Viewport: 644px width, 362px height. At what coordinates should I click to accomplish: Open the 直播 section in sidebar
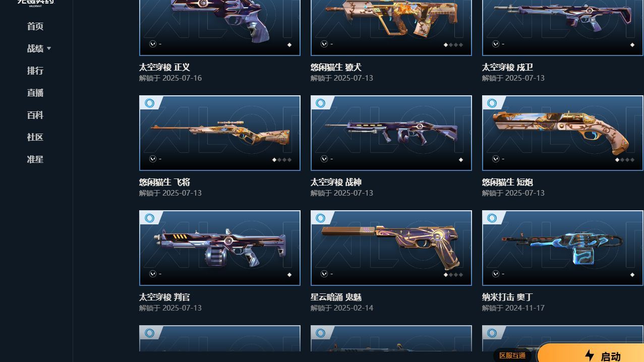click(35, 93)
